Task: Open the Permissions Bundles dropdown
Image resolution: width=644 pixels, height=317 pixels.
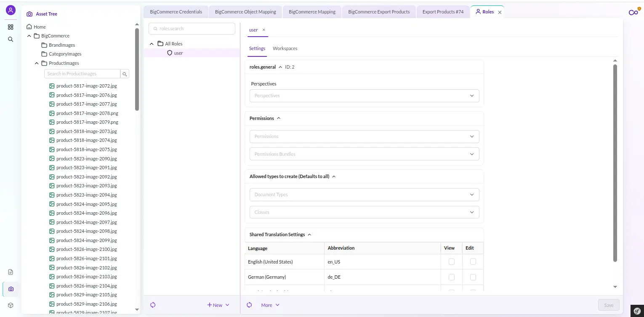Action: pos(364,154)
